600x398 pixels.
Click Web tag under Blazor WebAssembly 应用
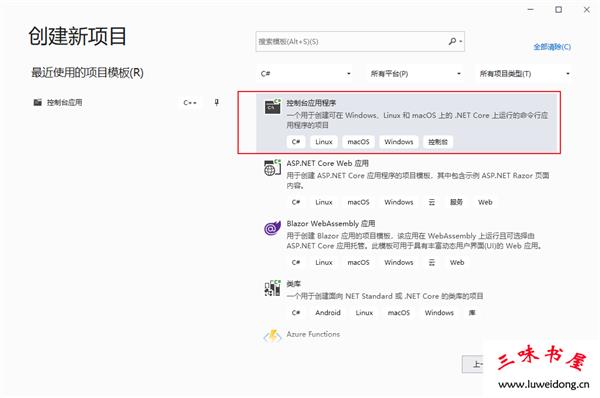[457, 263]
